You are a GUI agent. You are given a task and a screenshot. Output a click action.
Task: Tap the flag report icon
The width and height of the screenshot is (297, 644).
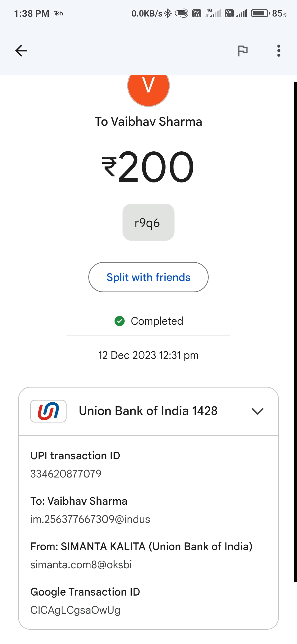point(243,51)
